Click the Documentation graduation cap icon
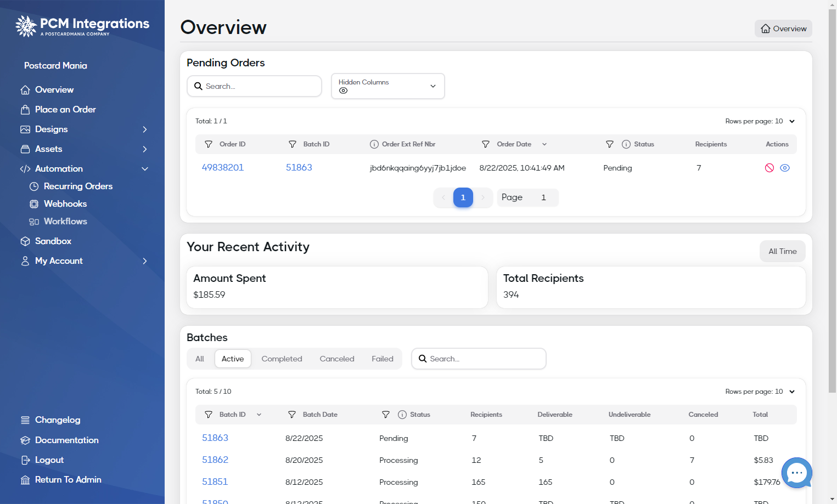Image resolution: width=837 pixels, height=504 pixels. coord(25,440)
